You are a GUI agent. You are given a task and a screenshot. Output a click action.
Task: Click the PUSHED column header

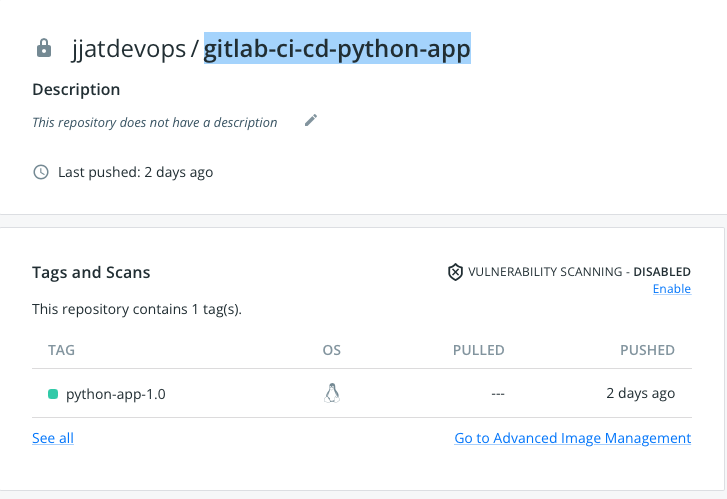click(647, 350)
